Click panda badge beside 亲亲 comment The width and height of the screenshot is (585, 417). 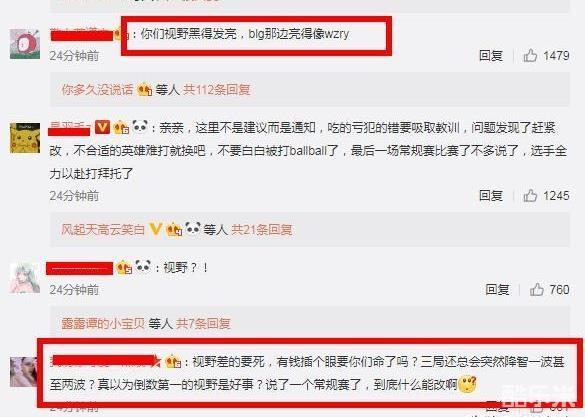point(140,126)
